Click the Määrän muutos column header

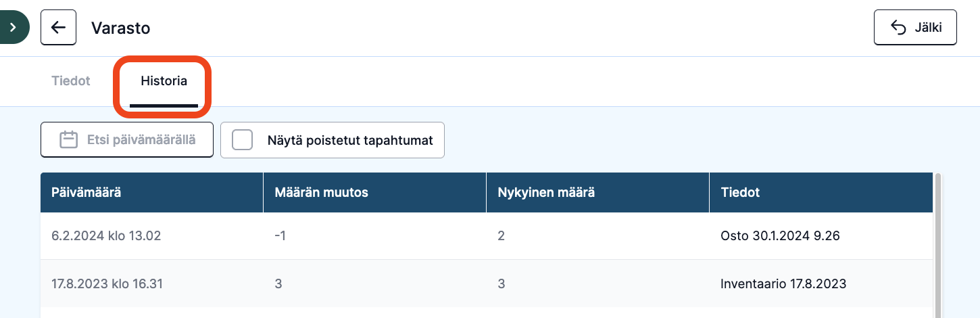point(375,192)
